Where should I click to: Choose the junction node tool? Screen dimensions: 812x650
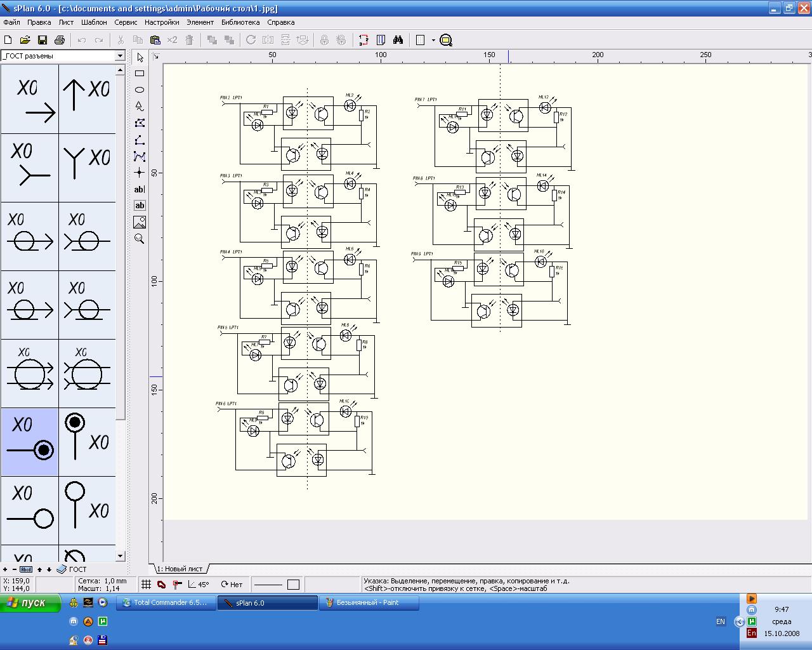tap(140, 173)
